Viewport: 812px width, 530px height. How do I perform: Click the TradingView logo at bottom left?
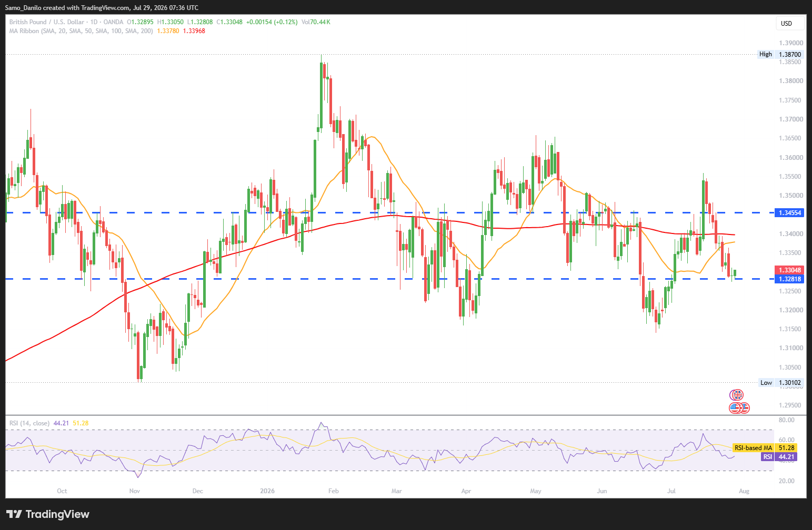tap(48, 514)
